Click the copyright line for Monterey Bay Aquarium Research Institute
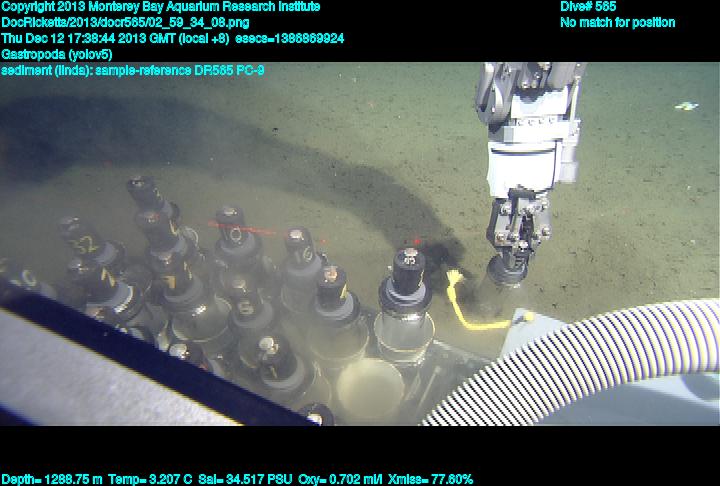Screen dimensions: 720x486 tap(161, 7)
